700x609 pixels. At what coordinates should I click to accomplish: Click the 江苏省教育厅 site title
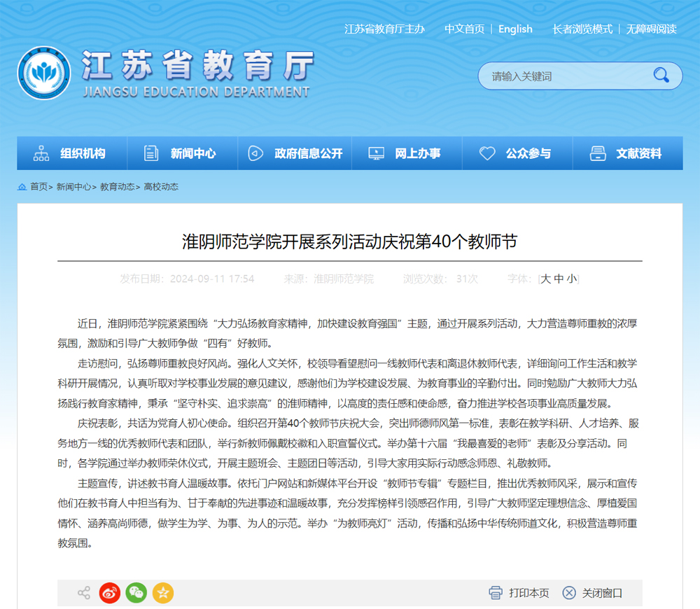(198, 65)
